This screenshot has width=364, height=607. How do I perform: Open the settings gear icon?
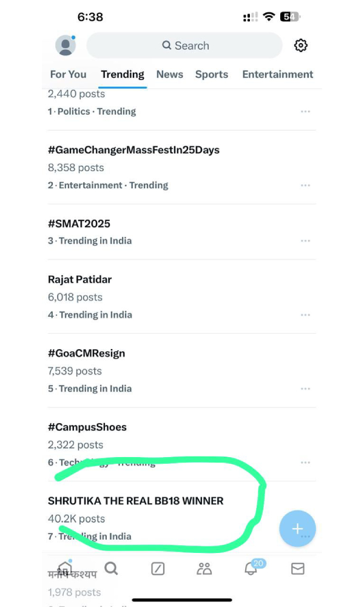[301, 46]
